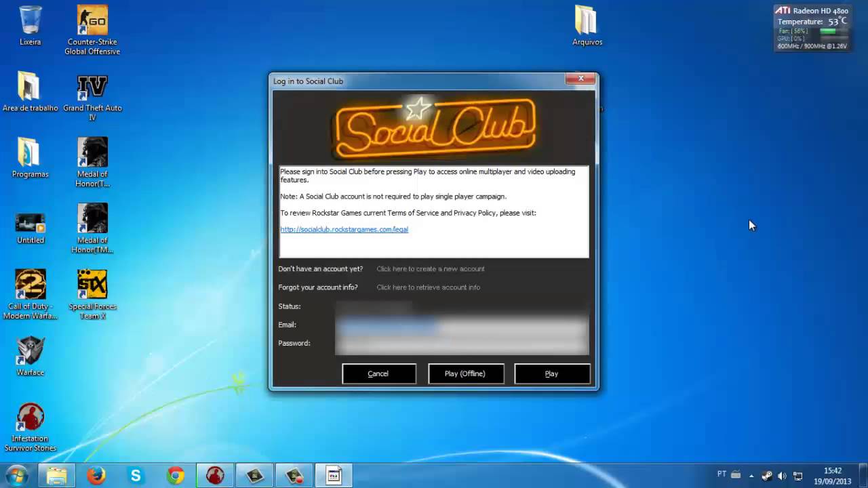Open the volume speaker tray icon
This screenshot has height=488, width=868.
click(x=782, y=475)
